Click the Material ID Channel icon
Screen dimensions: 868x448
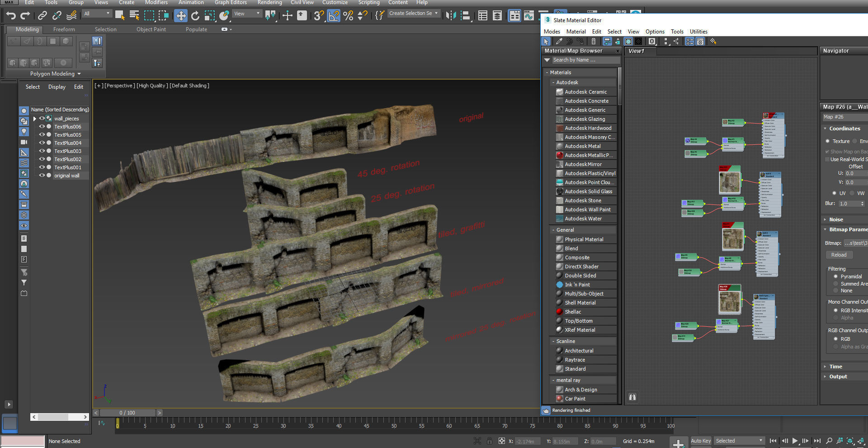(651, 41)
